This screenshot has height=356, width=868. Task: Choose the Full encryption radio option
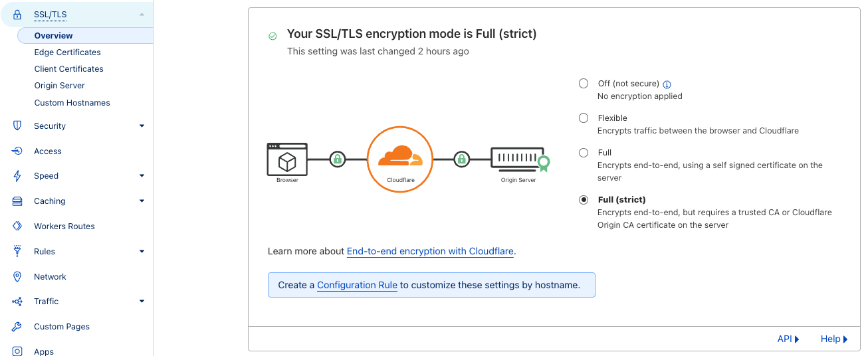click(x=584, y=153)
